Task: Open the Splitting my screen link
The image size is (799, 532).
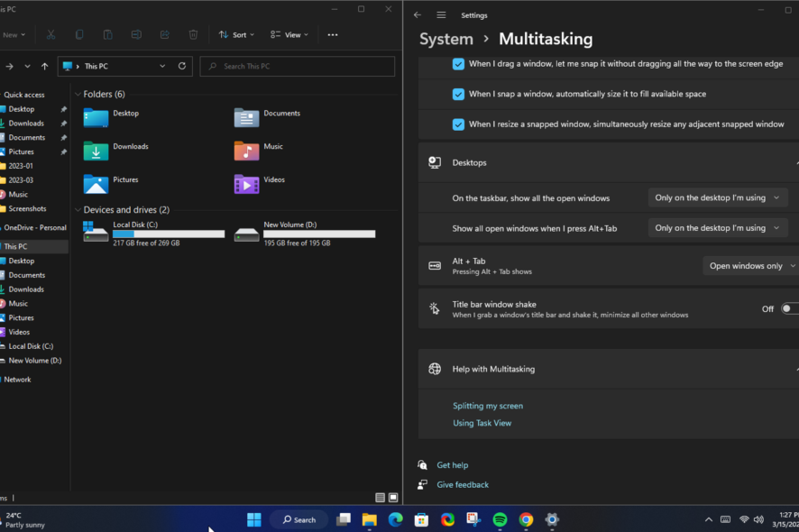Action: click(x=487, y=406)
